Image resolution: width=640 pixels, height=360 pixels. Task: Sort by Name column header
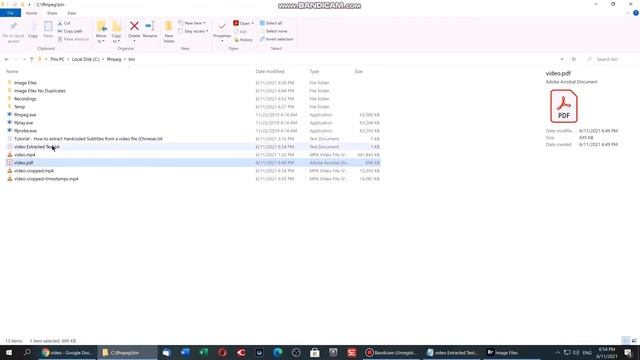pos(12,71)
